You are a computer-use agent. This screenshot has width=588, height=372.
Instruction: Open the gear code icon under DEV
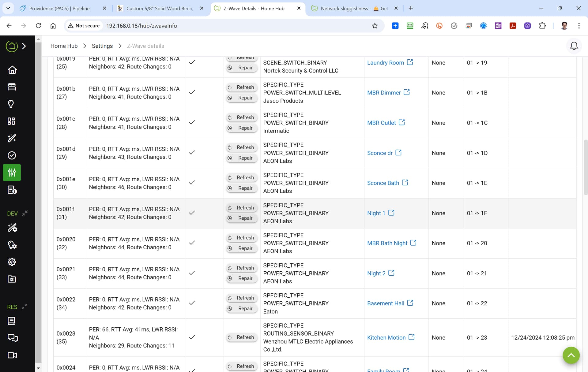tap(12, 262)
